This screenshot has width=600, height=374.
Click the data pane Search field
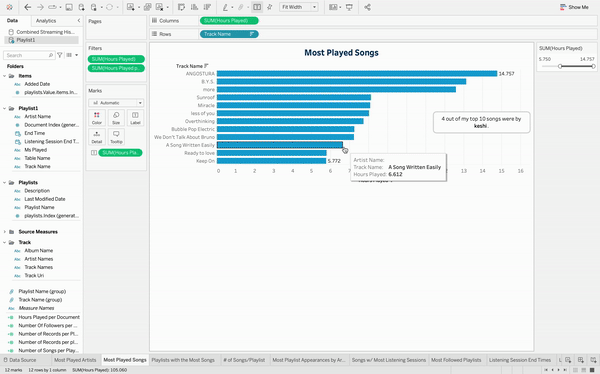point(29,55)
